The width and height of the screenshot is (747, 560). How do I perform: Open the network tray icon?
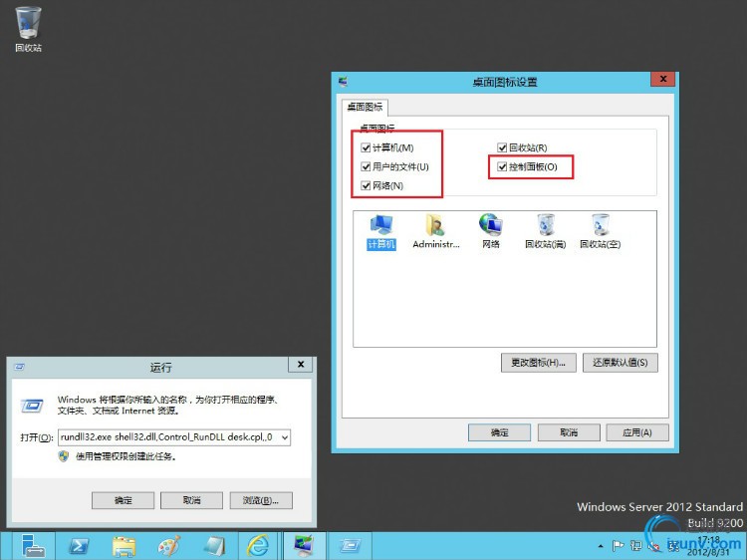coord(636,546)
